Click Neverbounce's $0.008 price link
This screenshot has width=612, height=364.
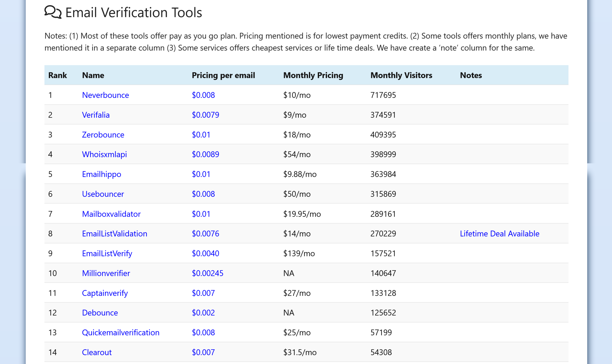coord(203,95)
